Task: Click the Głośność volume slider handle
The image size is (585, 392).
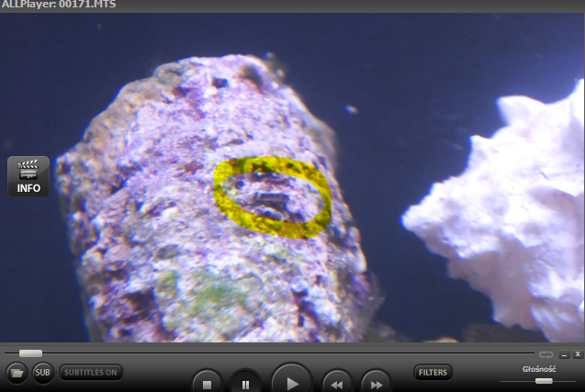Action: pyautogui.click(x=544, y=380)
